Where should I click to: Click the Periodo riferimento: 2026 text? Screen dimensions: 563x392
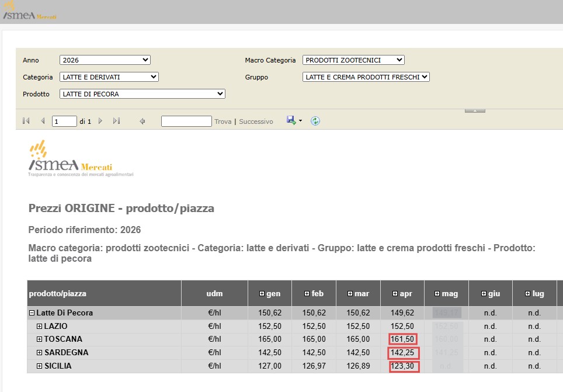[x=85, y=230]
